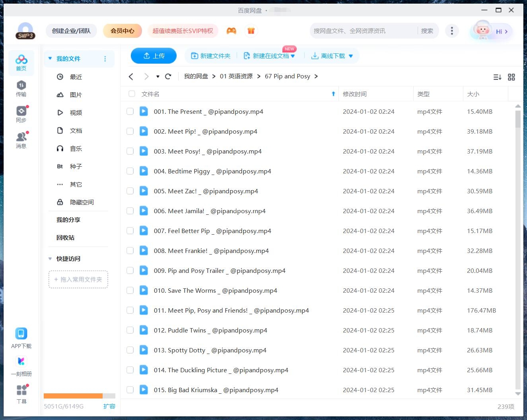This screenshot has height=420, width=527.
Task: Open 会员中心 member center
Action: 123,31
